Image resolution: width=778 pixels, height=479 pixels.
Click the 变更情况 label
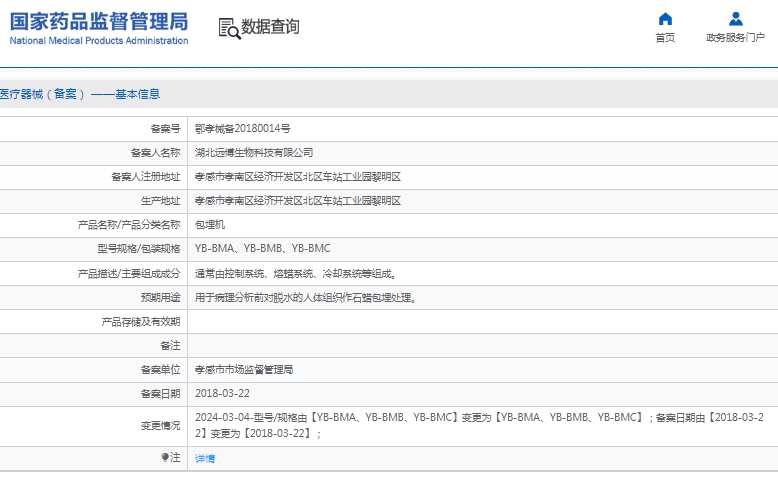(x=160, y=425)
